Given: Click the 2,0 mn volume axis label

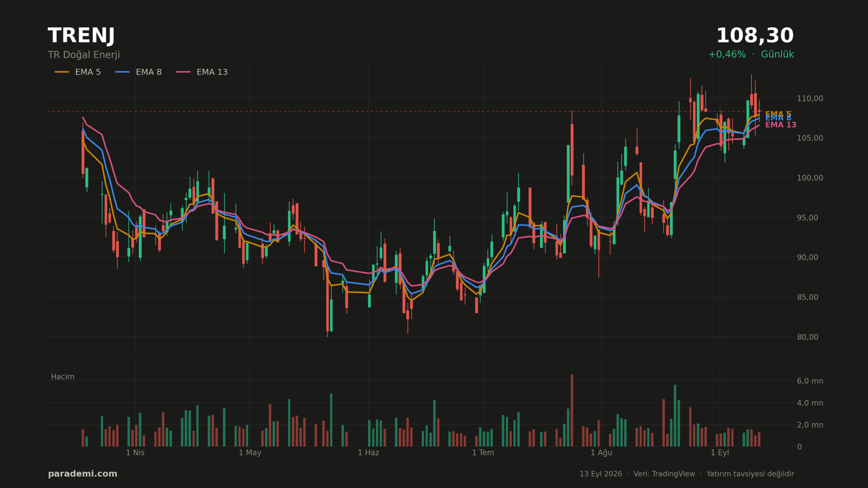Looking at the screenshot, I should [x=810, y=425].
